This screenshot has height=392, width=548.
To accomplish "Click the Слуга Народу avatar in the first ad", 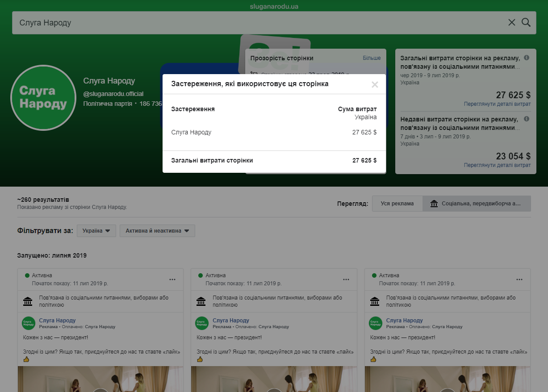I will point(29,323).
